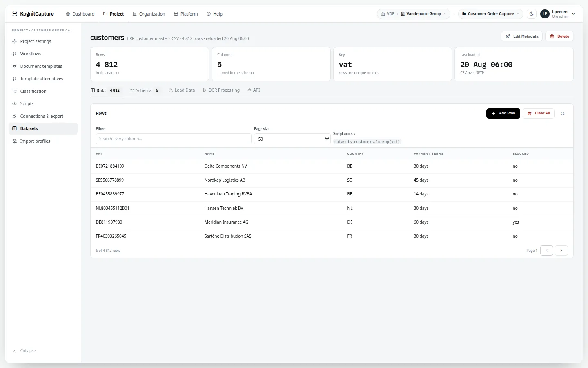588x368 pixels.
Task: Switch to the Schema tab
Action: 145,90
